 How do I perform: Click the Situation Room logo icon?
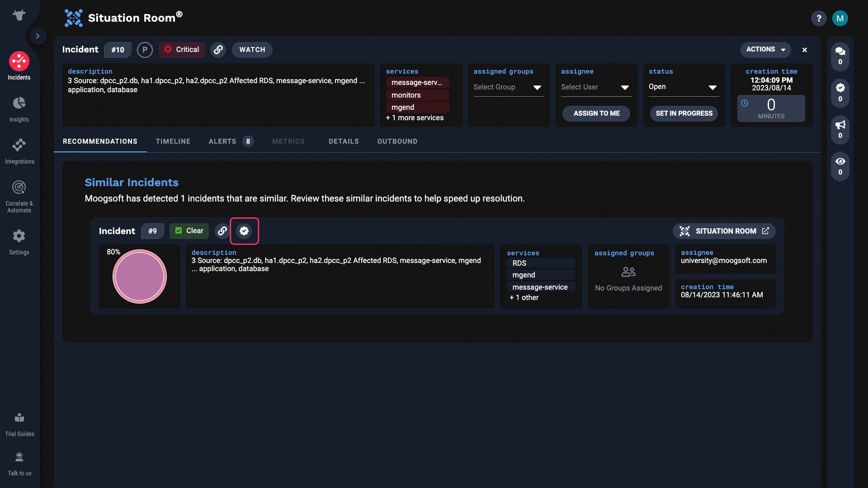[73, 18]
